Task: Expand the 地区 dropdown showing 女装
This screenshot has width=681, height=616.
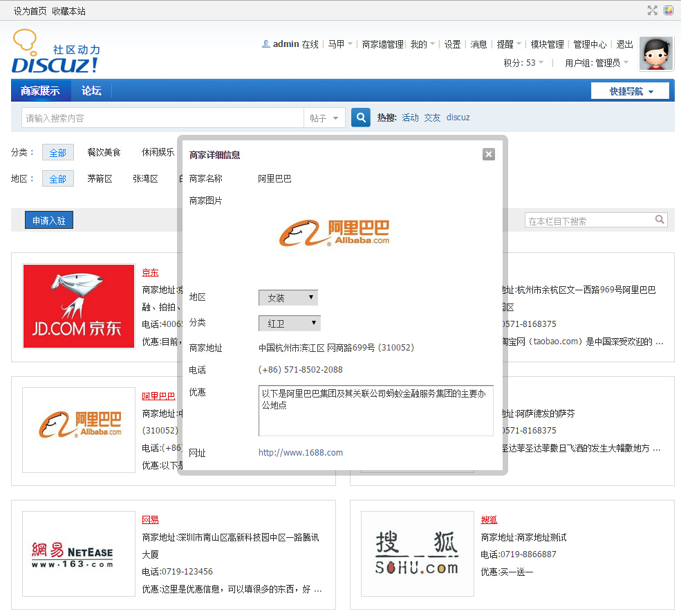Action: coord(288,297)
